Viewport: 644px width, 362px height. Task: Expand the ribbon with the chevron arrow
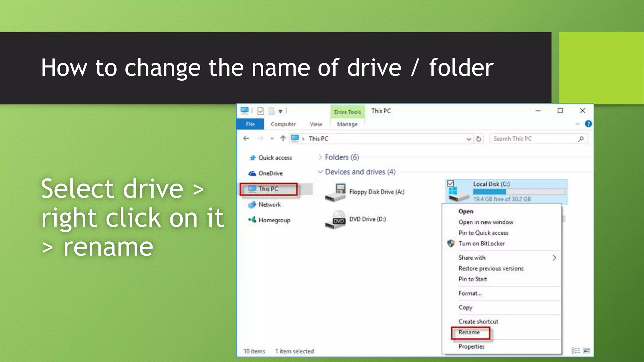click(577, 124)
